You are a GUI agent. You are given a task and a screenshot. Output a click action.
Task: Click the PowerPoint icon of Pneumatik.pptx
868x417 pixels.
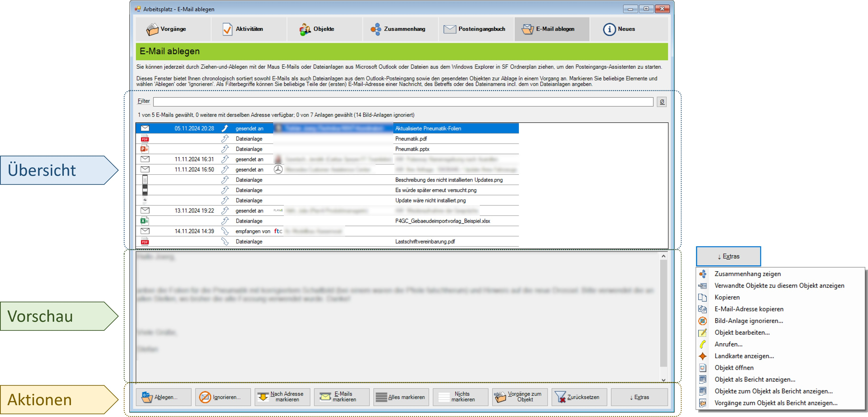point(145,149)
